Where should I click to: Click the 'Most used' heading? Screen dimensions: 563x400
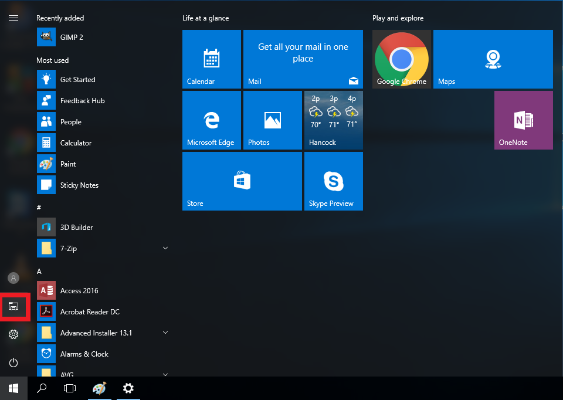pyautogui.click(x=52, y=60)
